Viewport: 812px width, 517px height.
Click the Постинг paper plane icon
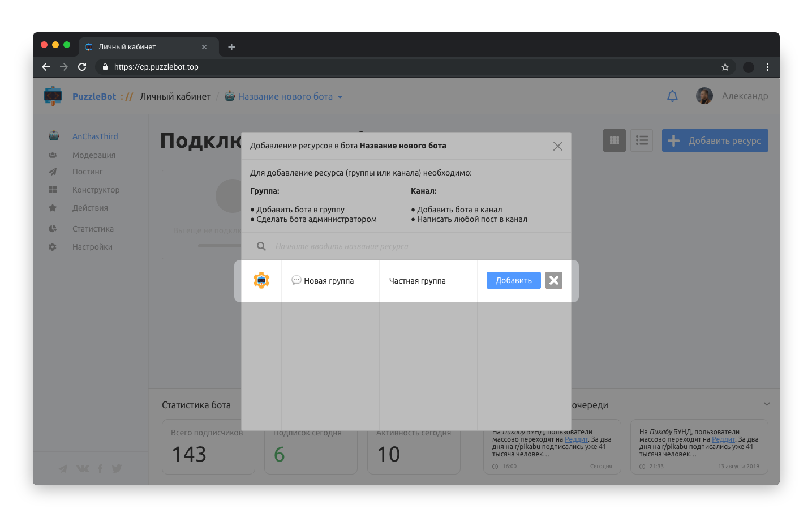click(53, 172)
